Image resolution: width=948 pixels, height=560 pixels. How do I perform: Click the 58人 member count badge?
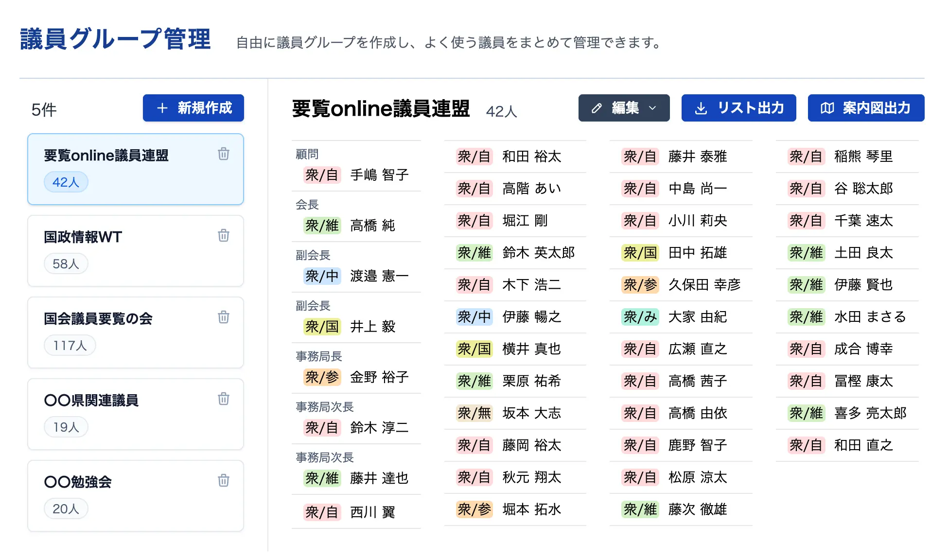tap(66, 264)
